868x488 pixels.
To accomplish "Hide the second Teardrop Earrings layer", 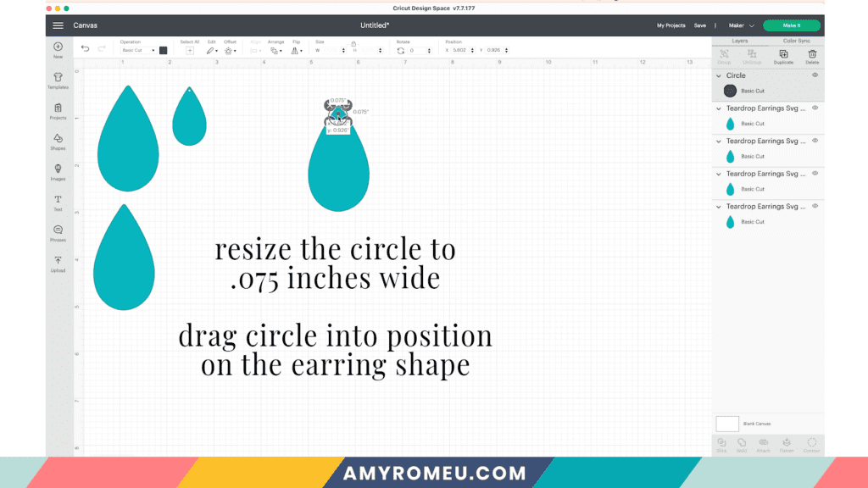I will (815, 141).
